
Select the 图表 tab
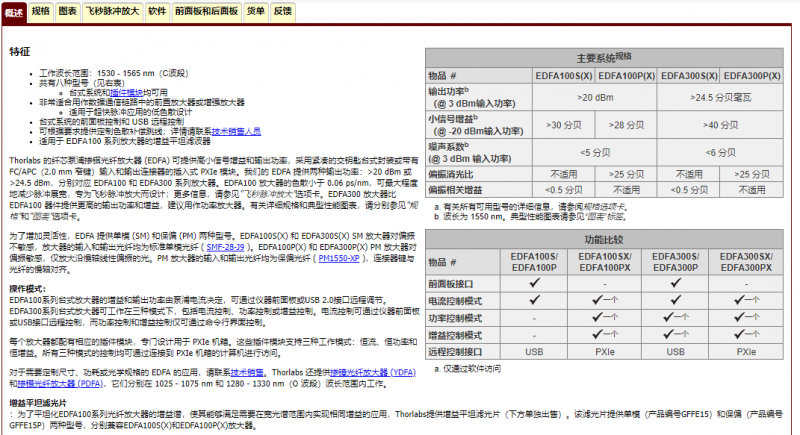click(67, 11)
